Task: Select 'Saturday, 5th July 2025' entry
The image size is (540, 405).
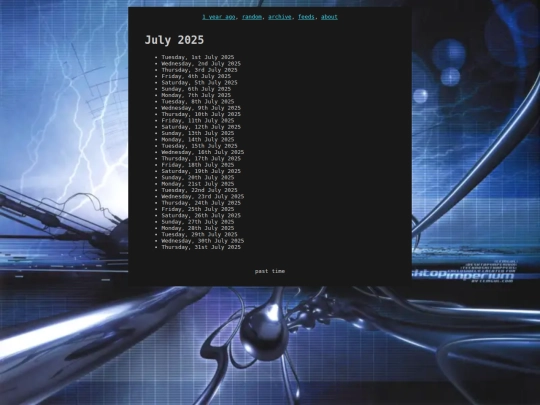Action: coord(199,83)
